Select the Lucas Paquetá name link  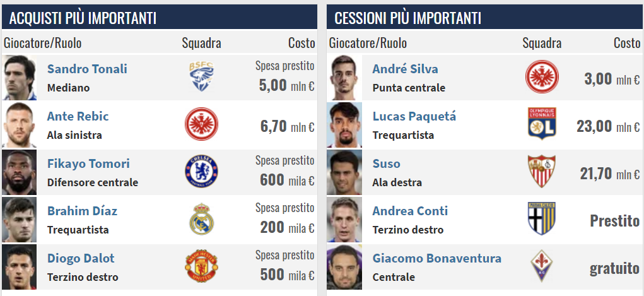coord(414,116)
